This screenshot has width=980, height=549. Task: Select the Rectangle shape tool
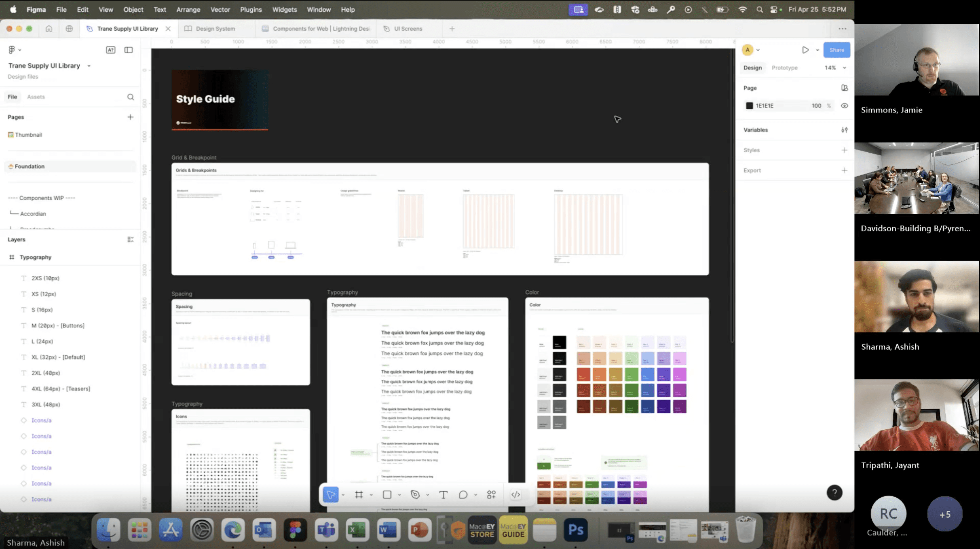387,495
